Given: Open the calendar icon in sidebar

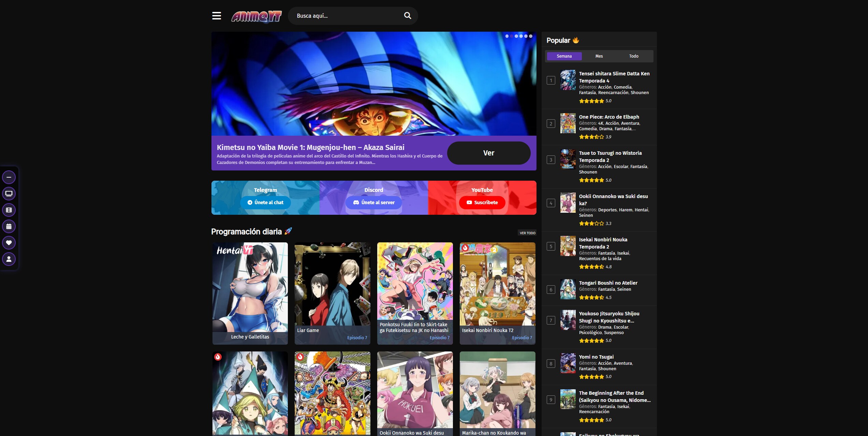Looking at the screenshot, I should coord(9,226).
